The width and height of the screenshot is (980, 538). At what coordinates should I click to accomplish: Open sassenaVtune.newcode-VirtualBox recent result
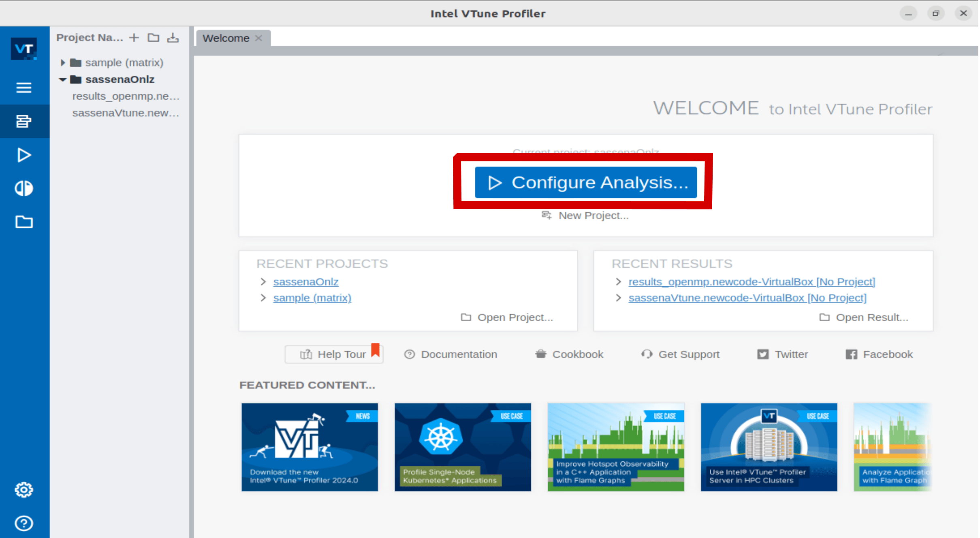(x=747, y=298)
